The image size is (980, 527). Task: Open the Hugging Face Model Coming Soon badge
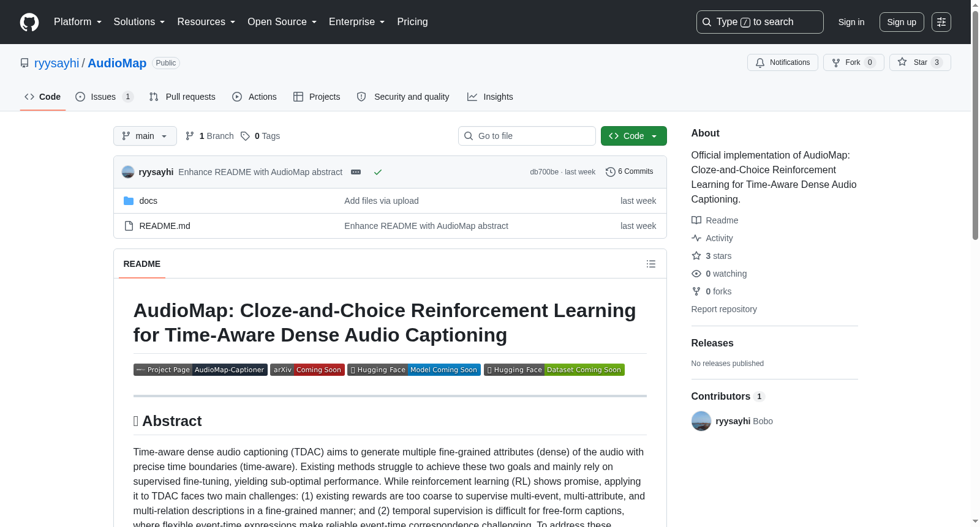point(414,370)
